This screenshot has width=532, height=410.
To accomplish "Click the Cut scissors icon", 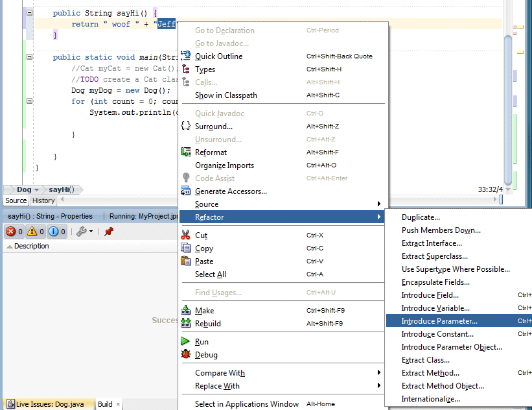I will point(185,235).
